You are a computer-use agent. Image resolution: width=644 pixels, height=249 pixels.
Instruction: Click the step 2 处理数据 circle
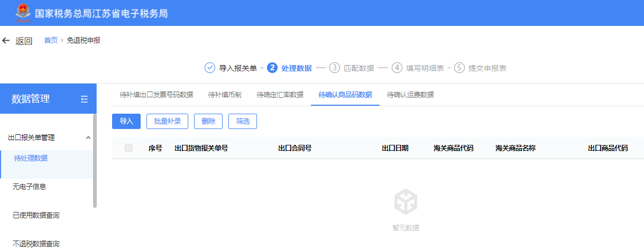click(272, 68)
